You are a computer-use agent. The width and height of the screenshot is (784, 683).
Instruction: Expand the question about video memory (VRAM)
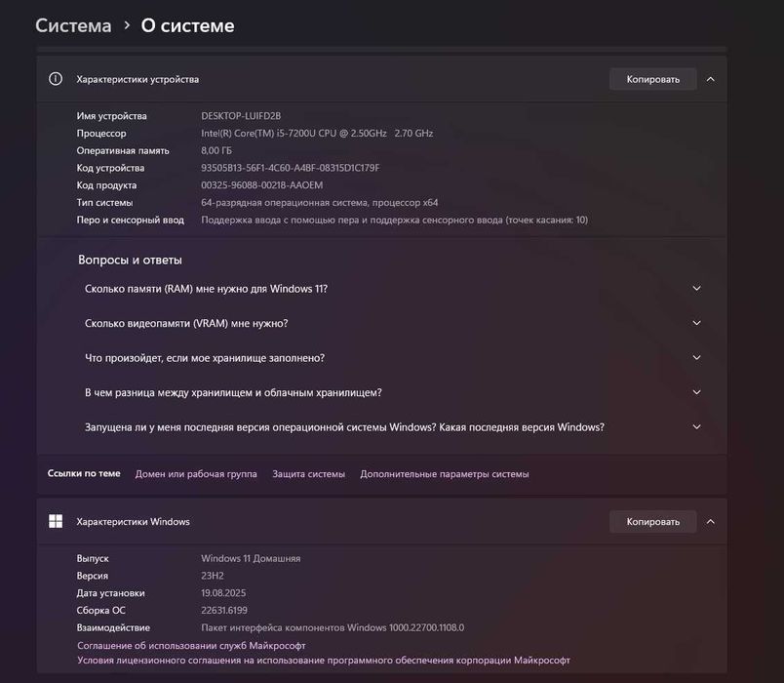[696, 323]
